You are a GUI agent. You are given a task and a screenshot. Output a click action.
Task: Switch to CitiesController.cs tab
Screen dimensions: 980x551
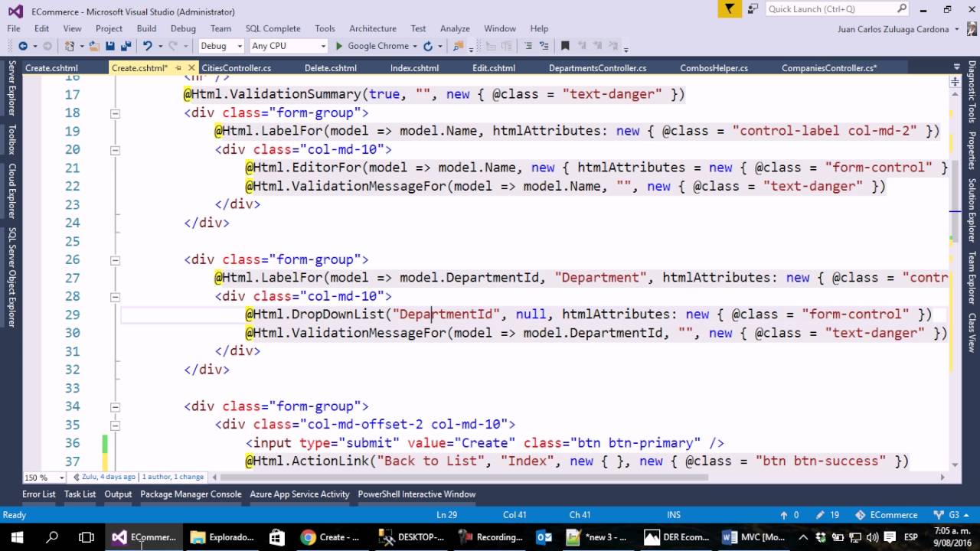point(237,68)
